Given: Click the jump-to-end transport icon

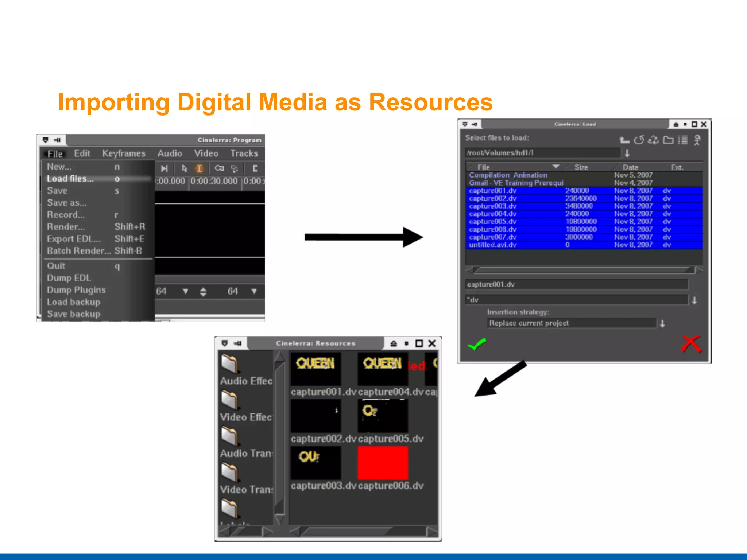Looking at the screenshot, I should (164, 168).
